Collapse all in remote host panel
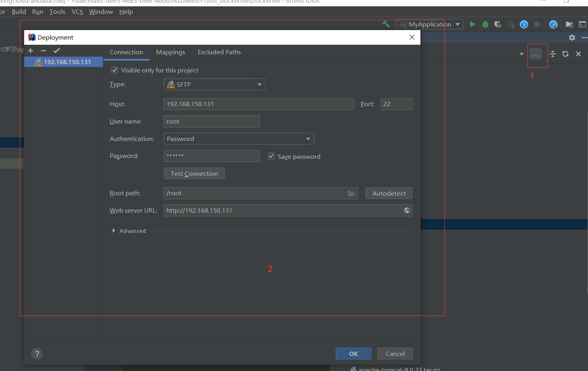Image resolution: width=588 pixels, height=371 pixels. [x=553, y=54]
